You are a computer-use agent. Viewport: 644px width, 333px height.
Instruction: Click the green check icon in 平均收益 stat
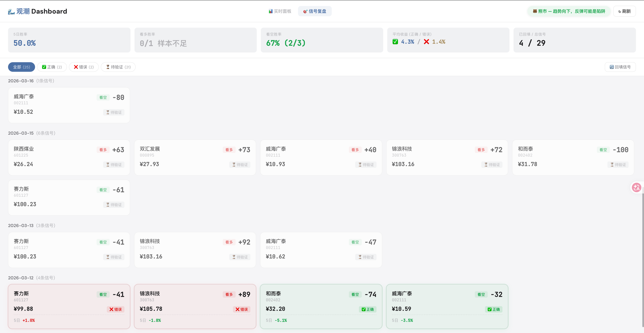point(395,42)
